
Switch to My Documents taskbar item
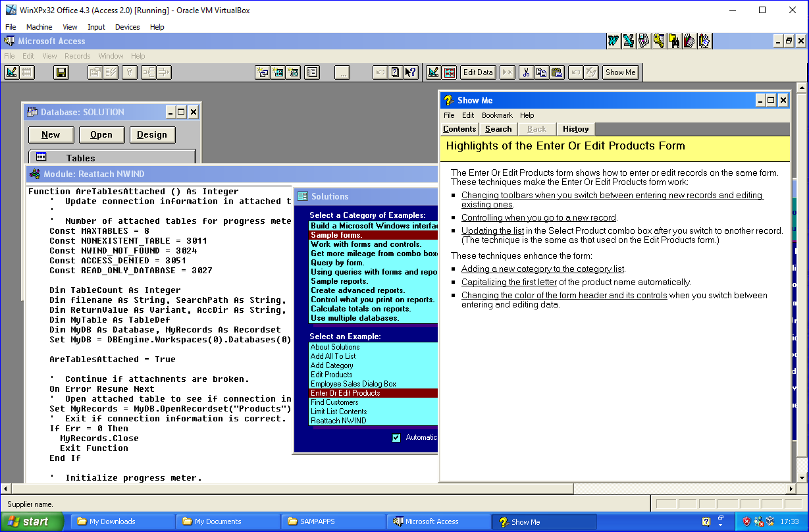point(228,521)
